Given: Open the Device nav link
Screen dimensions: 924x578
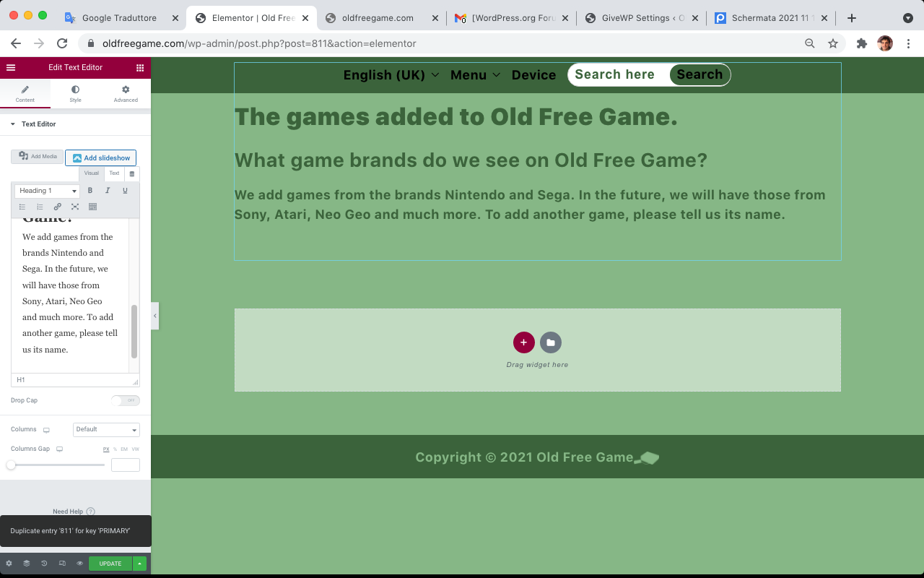Looking at the screenshot, I should coord(533,75).
